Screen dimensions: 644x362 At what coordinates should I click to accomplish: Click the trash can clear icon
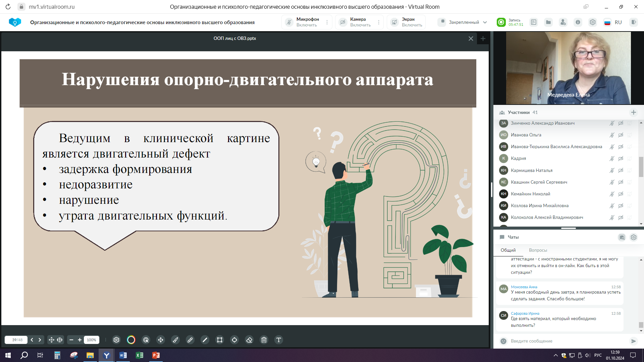264,340
